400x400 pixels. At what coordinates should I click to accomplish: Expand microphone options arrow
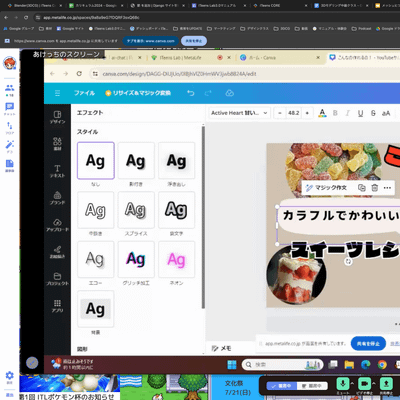352,384
